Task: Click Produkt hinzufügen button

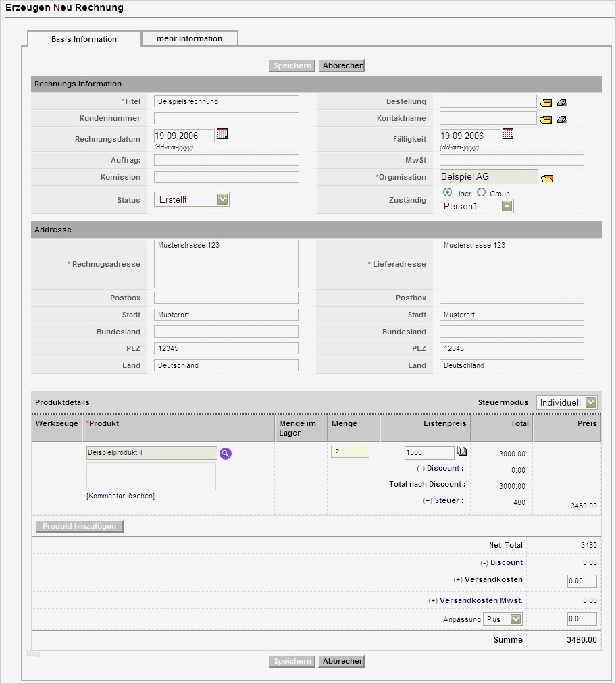Action: pyautogui.click(x=80, y=526)
